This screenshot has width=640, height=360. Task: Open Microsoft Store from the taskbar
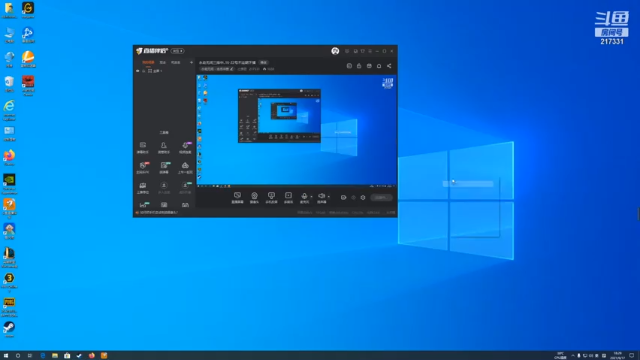point(67,356)
